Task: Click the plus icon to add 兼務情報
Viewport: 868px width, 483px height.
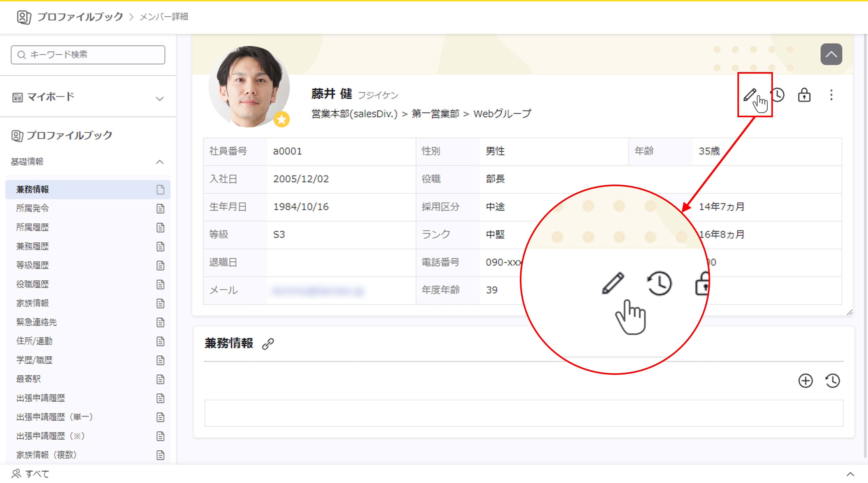Action: pos(805,381)
